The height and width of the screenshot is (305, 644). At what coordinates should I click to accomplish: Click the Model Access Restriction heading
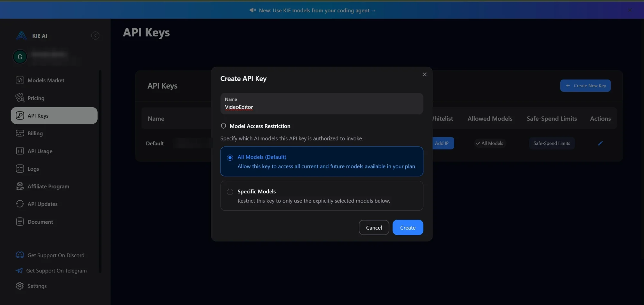tap(260, 126)
